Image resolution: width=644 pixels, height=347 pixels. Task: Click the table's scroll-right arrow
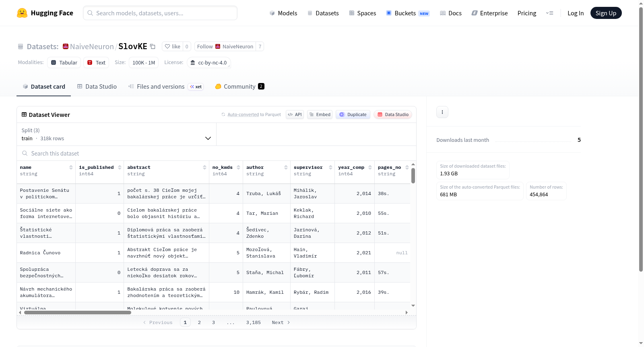[x=407, y=312]
